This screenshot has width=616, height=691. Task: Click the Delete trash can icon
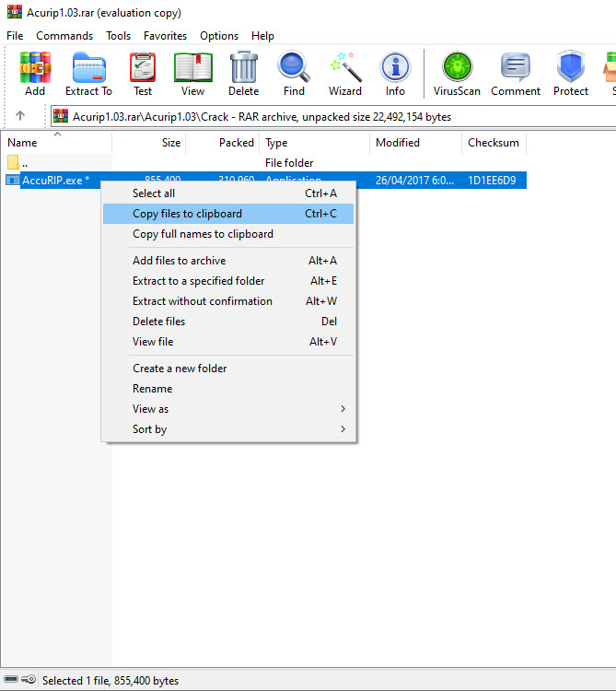243,67
